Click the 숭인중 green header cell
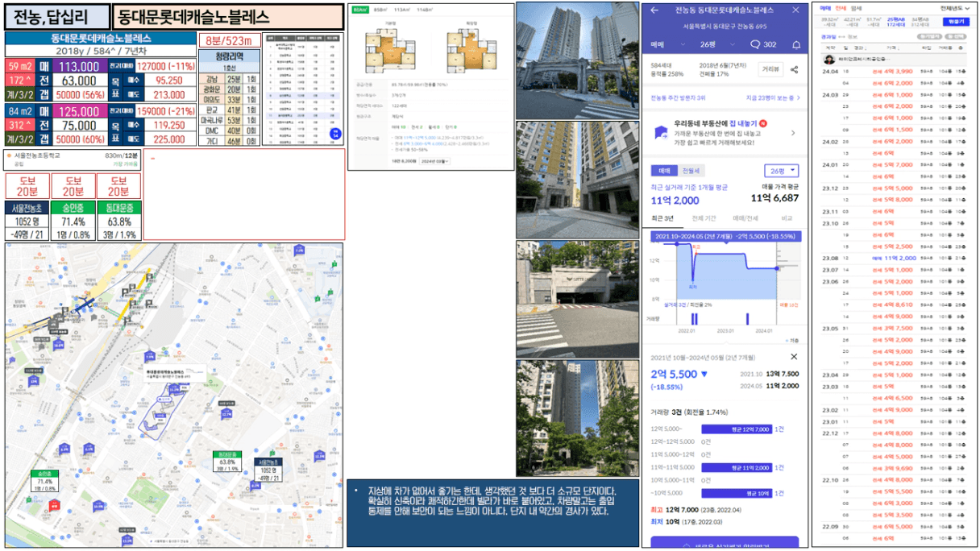 pos(73,208)
